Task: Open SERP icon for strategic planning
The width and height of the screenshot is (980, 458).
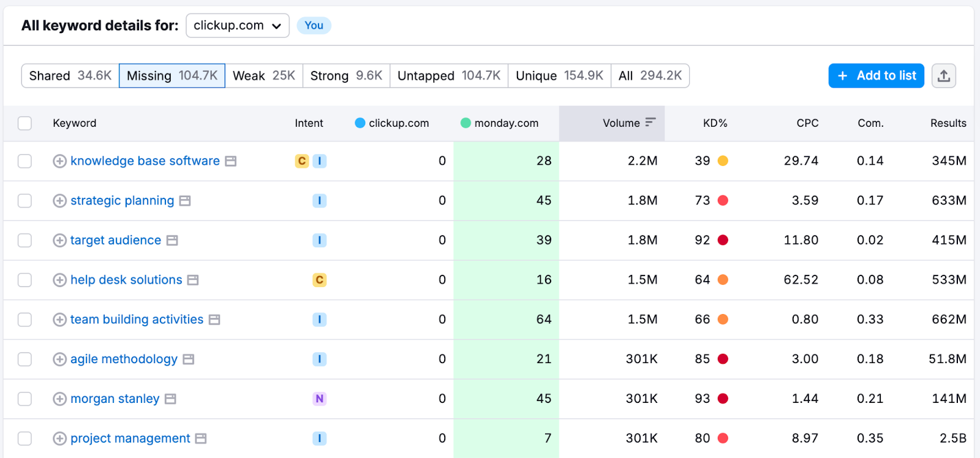Action: (x=185, y=201)
